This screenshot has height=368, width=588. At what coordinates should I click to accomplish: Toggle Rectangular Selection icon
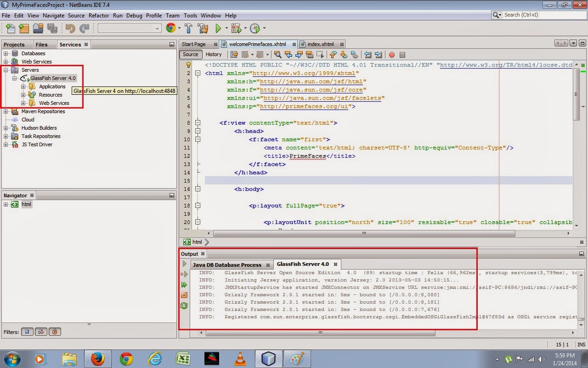(x=320, y=54)
